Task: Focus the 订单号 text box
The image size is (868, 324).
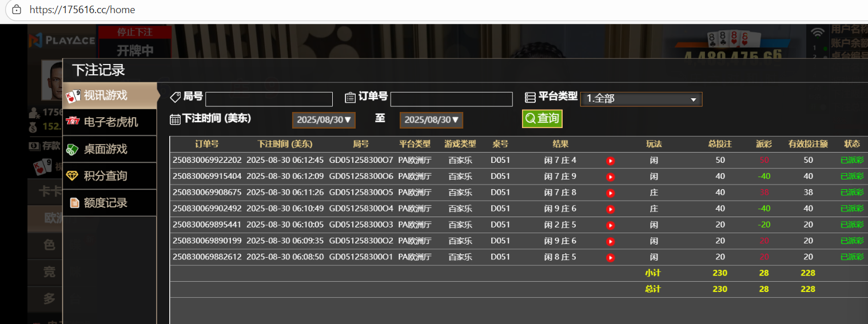Action: point(451,99)
